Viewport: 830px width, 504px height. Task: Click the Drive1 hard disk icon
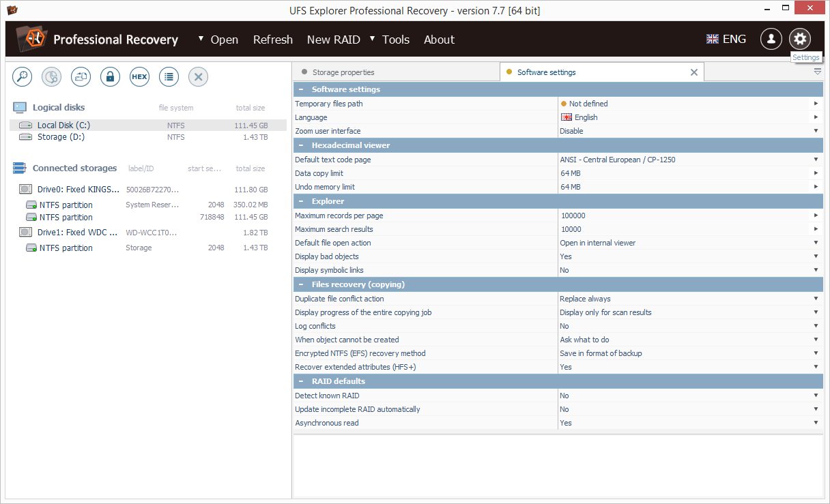25,233
